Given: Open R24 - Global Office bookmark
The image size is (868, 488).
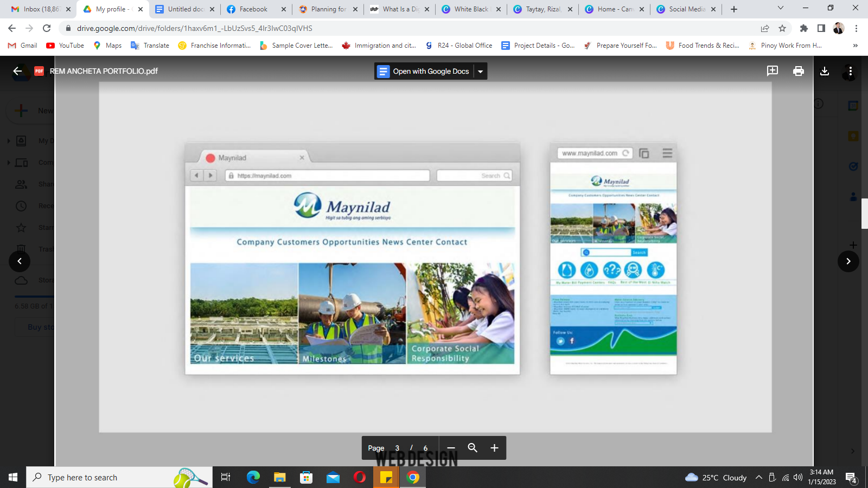Looking at the screenshot, I should (459, 46).
